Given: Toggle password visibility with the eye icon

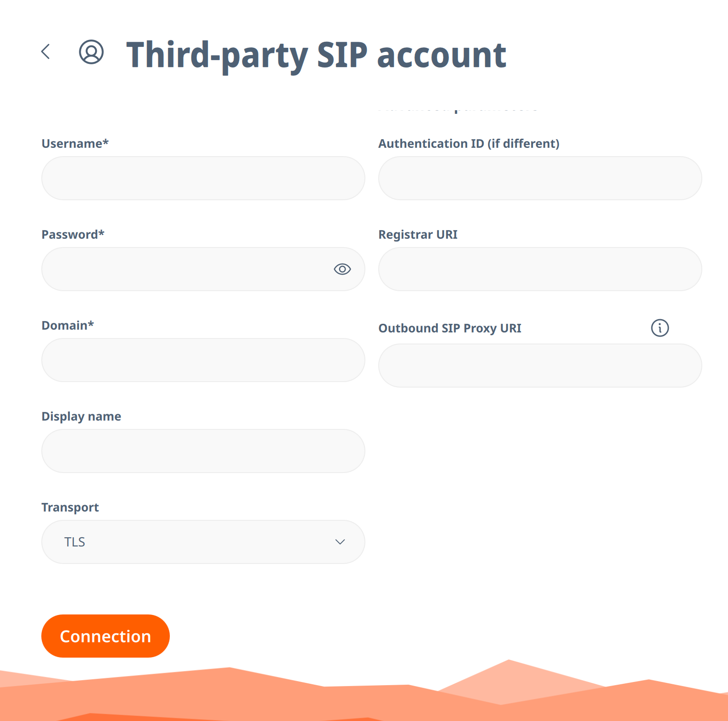Looking at the screenshot, I should click(342, 269).
